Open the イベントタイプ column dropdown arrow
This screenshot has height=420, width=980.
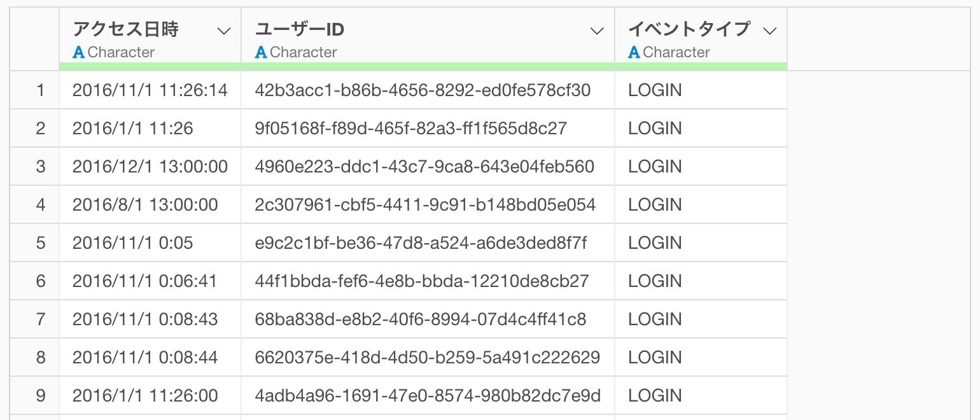pos(770,31)
